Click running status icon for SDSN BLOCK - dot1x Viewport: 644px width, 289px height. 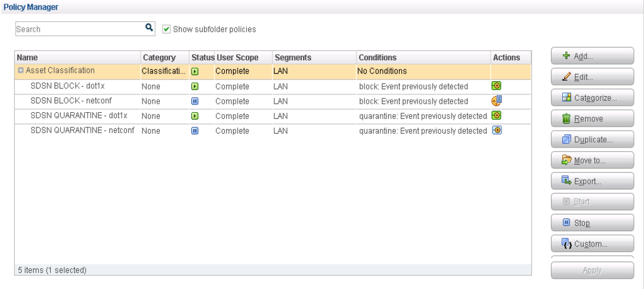click(x=194, y=87)
